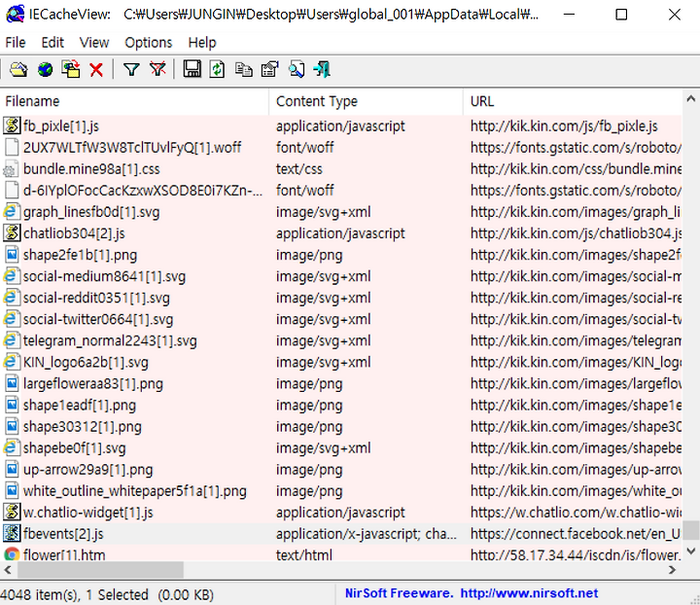This screenshot has height=605, width=700.
Task: Click horizontal scrollbar right arrow
Action: (673, 570)
